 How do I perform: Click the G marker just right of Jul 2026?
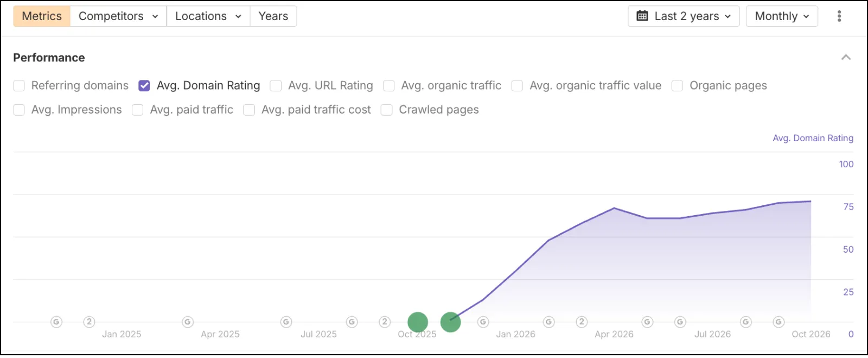tap(746, 322)
